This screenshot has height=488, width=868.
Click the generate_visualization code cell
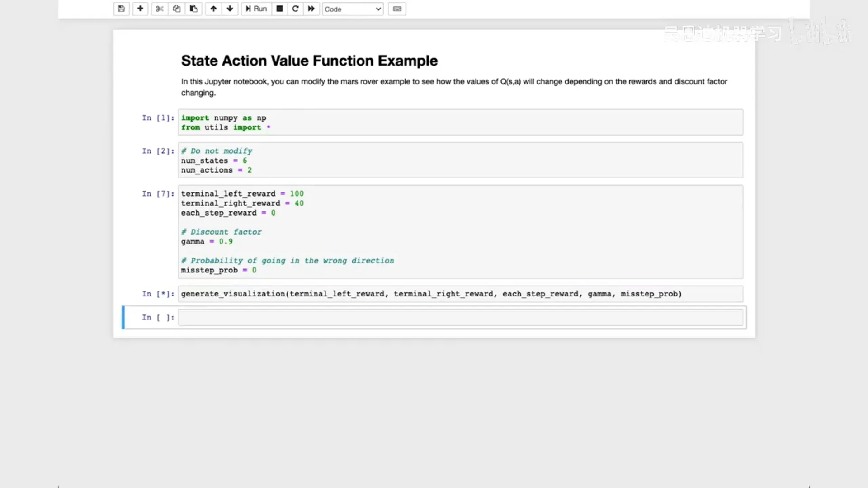461,294
